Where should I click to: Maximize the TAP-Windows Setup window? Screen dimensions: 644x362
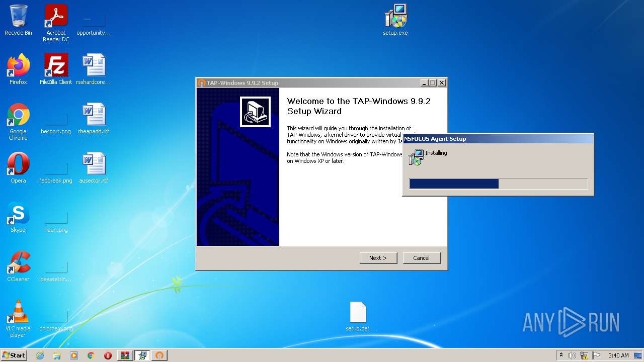[432, 83]
